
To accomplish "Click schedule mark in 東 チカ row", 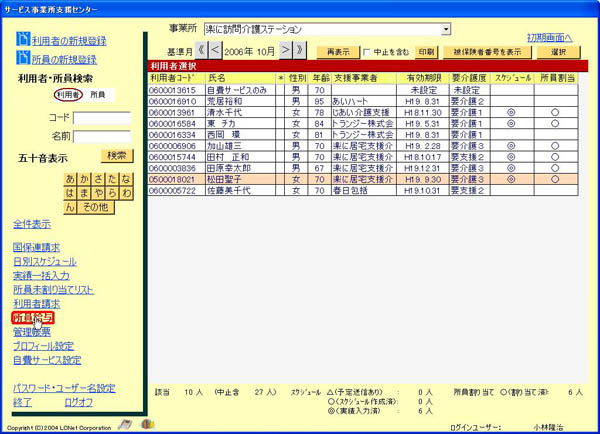I will click(x=511, y=124).
